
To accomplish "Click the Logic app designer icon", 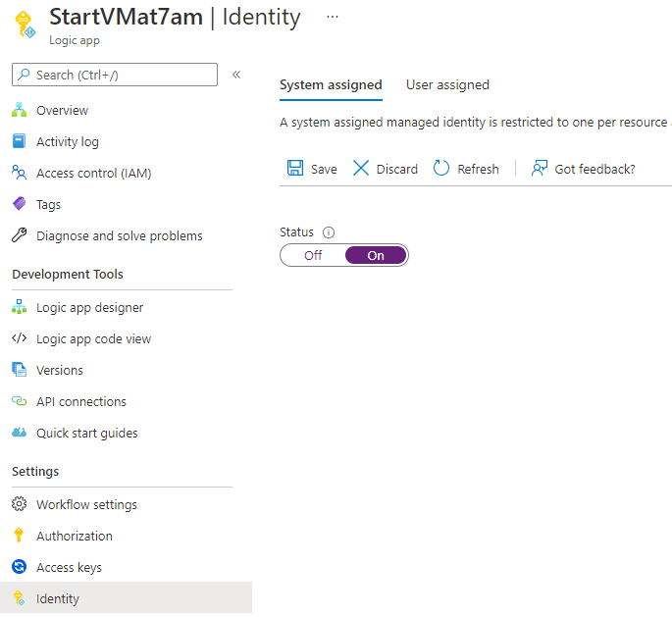I will (19, 308).
